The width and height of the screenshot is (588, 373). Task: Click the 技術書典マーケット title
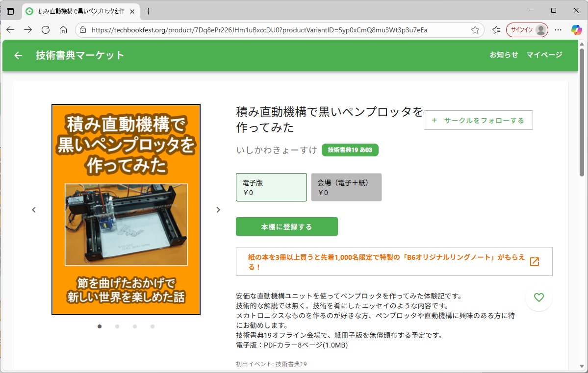click(80, 55)
